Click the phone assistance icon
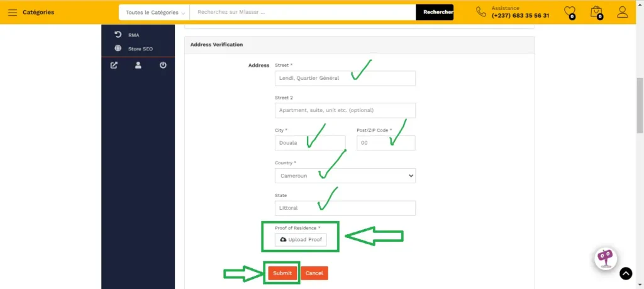Screen dimensions: 644x289 tap(481, 12)
